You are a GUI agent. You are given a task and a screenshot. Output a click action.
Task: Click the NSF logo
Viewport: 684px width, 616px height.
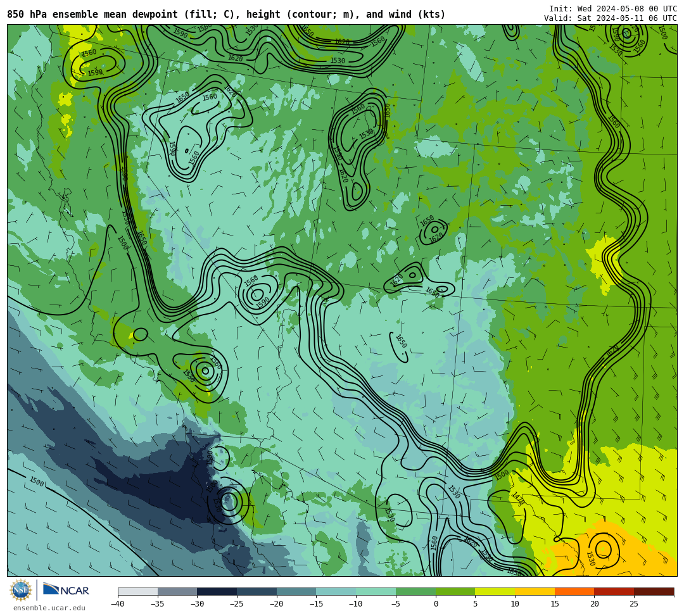tap(20, 590)
